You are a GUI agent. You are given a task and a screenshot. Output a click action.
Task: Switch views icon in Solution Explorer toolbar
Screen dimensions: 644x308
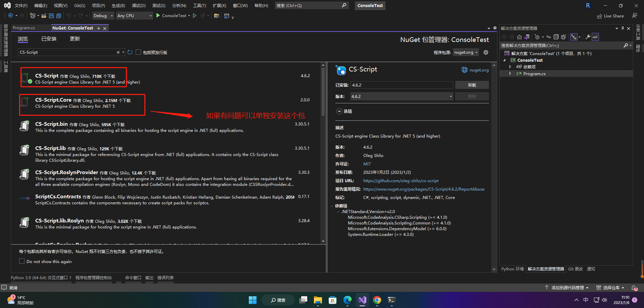pos(527,37)
